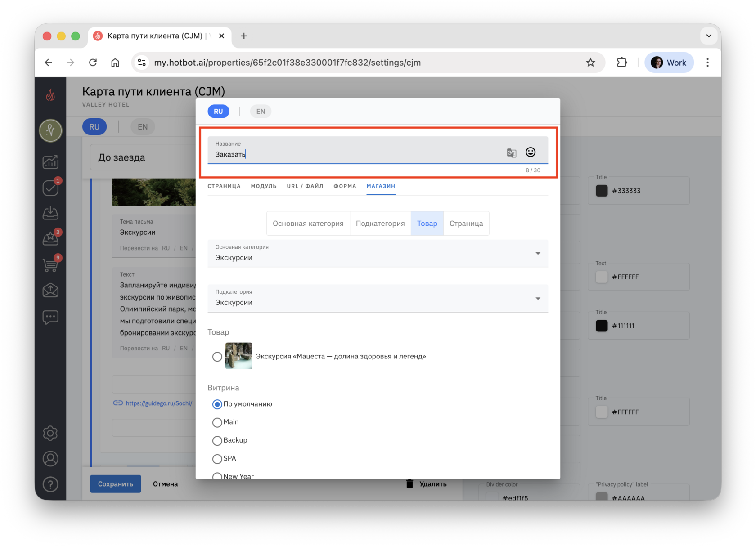Switch to the МАГАЗИН tab
The image size is (756, 546).
tap(381, 186)
